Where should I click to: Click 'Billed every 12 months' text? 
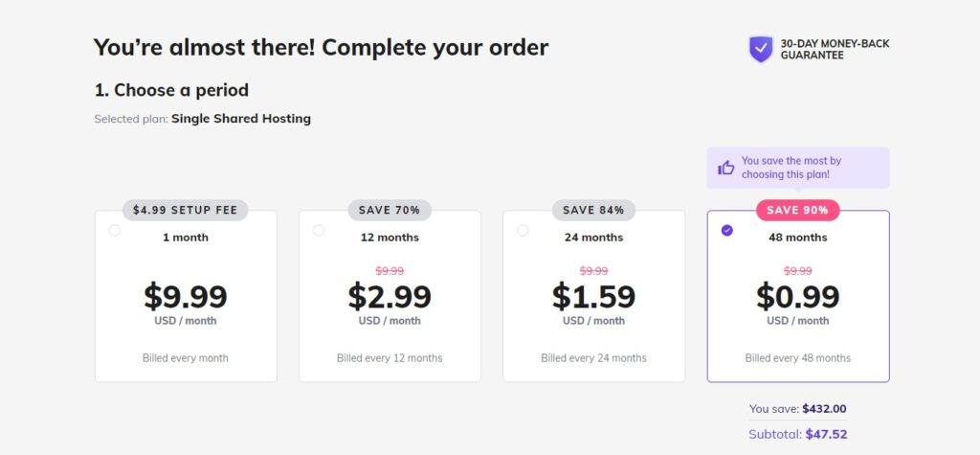point(390,358)
